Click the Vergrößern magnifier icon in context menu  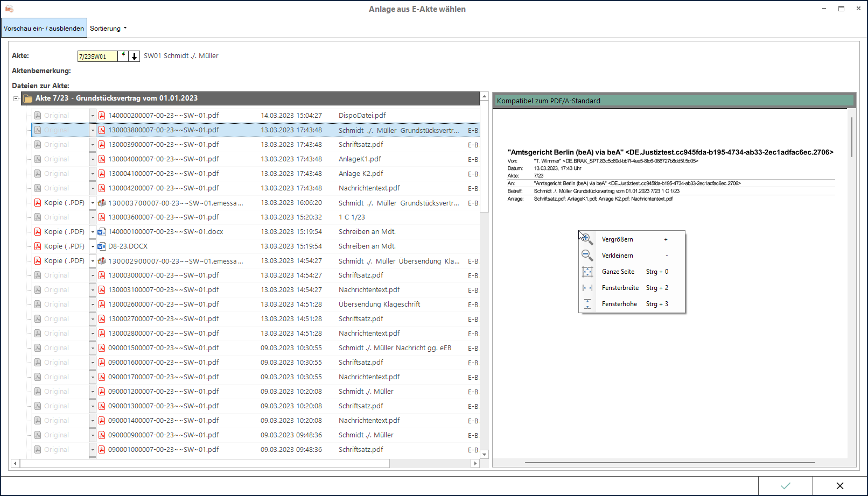coord(587,239)
